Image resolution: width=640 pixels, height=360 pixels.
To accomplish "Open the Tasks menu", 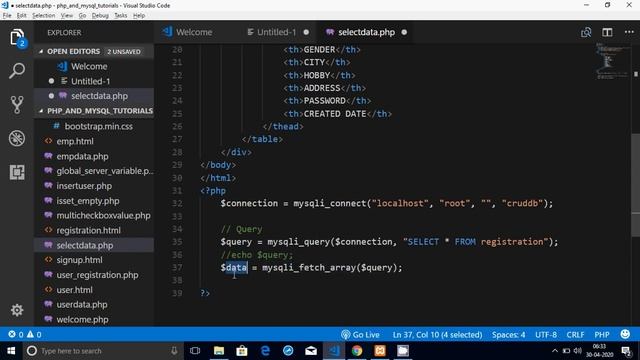I will 120,16.
